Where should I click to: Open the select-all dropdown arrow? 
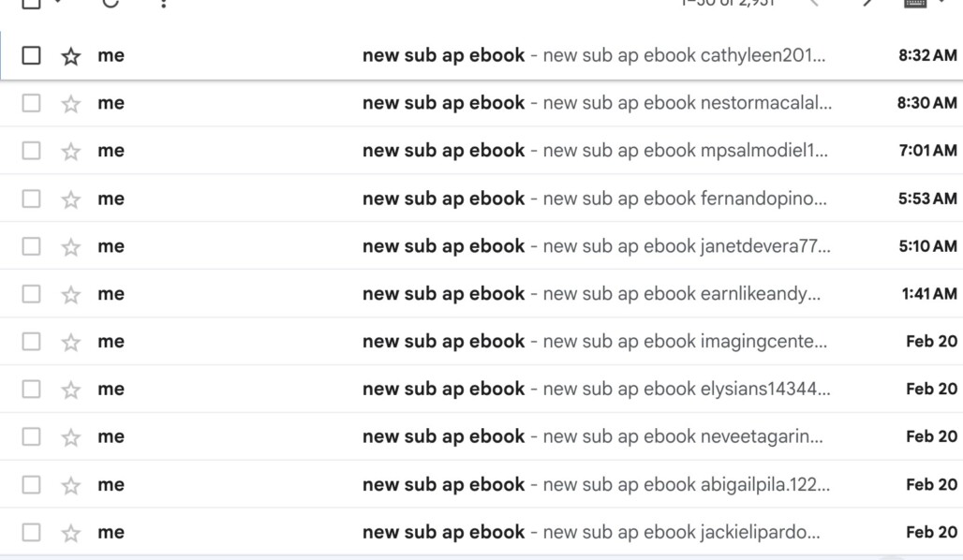point(58,3)
